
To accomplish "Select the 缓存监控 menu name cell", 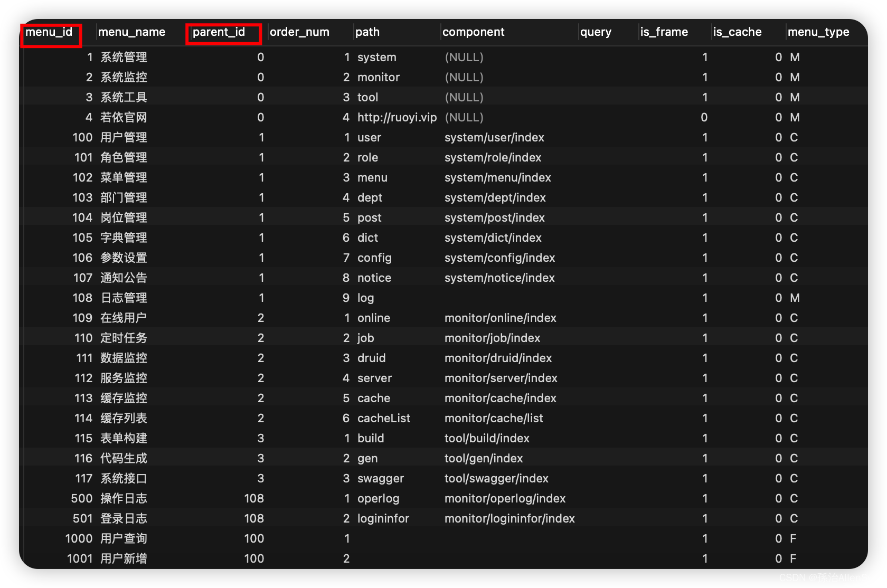I will point(124,398).
